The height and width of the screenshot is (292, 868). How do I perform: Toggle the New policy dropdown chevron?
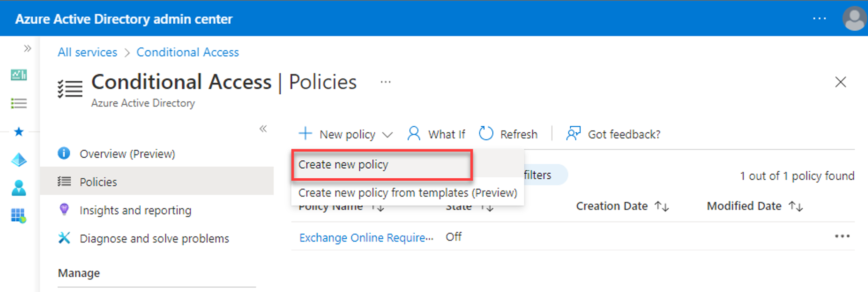coord(387,135)
